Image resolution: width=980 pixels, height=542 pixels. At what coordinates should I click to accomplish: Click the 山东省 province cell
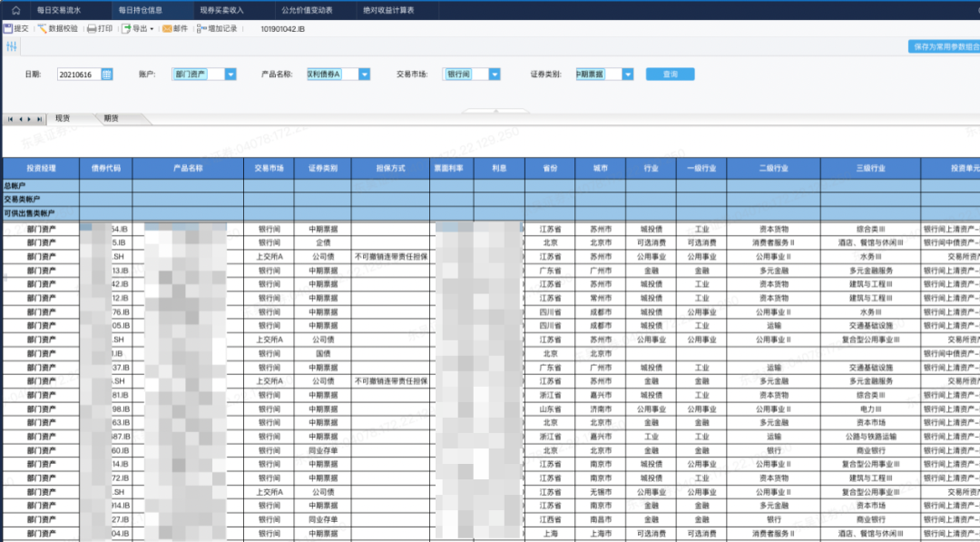[550, 409]
